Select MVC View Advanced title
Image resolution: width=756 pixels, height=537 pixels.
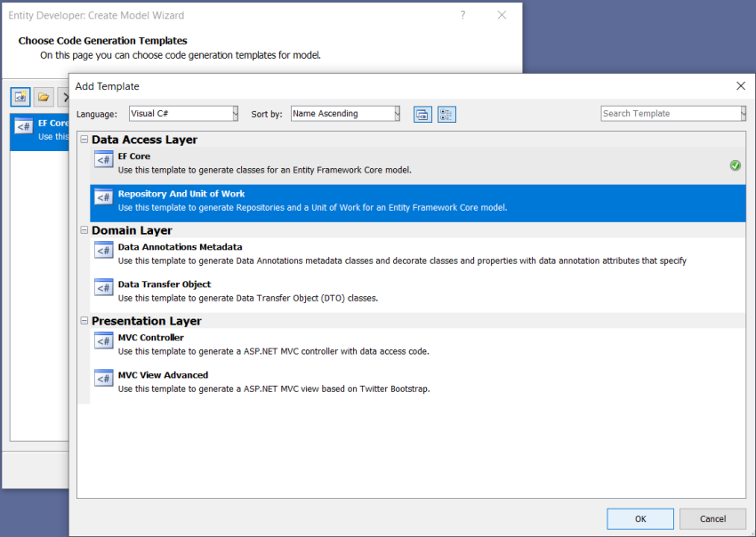pyautogui.click(x=163, y=375)
